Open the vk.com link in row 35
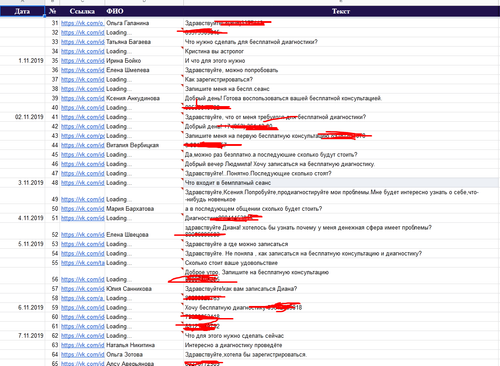Viewport: 500px width, 366px height. click(x=83, y=61)
